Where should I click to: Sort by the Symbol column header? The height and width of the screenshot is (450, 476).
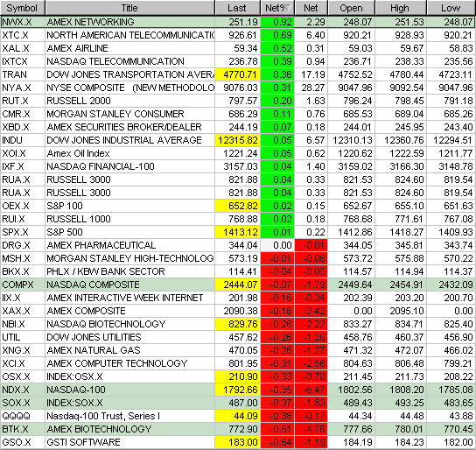[x=23, y=8]
